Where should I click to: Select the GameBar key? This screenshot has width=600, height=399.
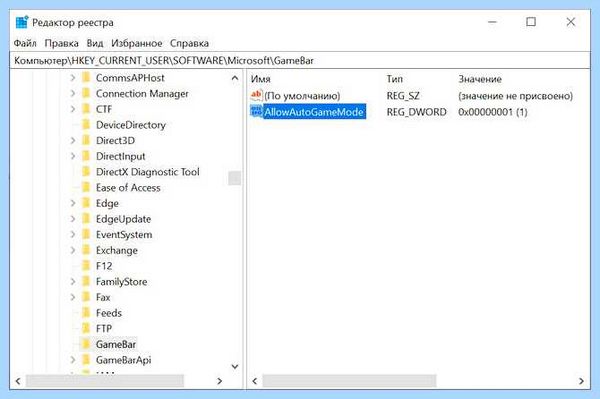point(116,344)
